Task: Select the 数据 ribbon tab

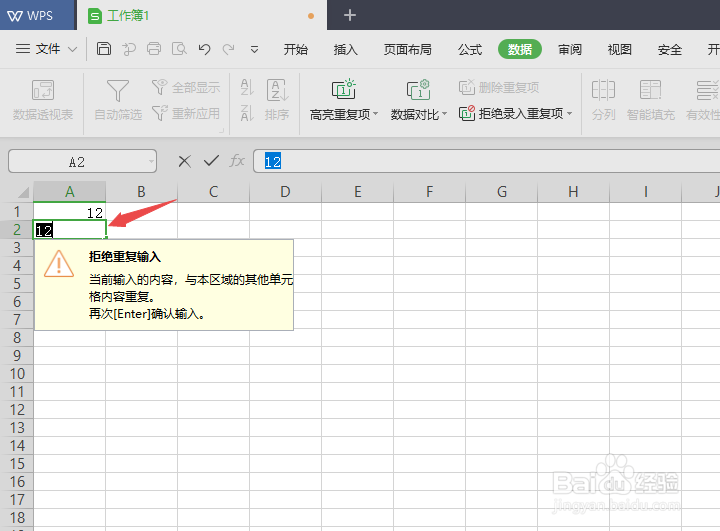Action: click(520, 49)
